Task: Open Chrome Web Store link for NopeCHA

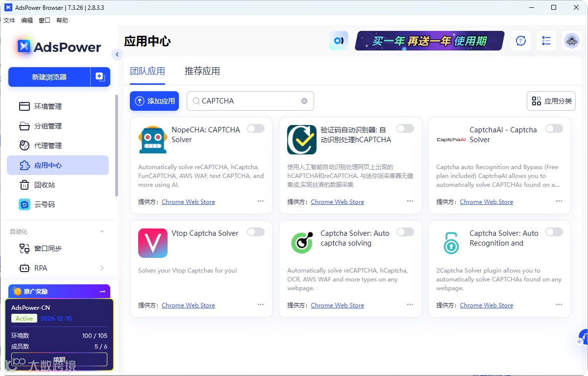Action: 188,202
